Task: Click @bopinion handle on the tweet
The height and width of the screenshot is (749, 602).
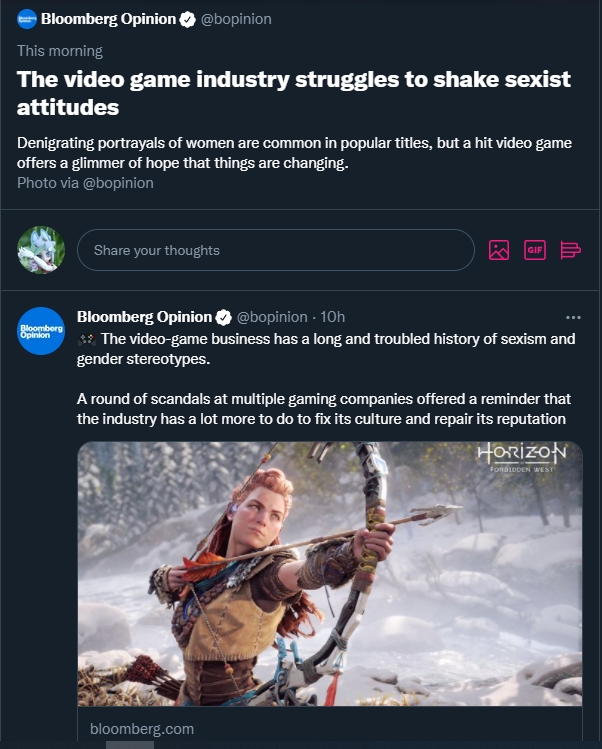Action: 271,317
